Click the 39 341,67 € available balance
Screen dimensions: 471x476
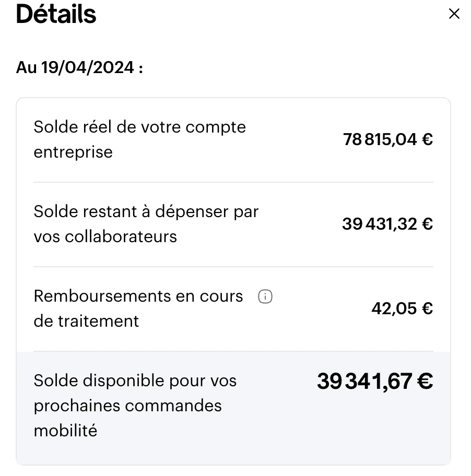point(375,382)
